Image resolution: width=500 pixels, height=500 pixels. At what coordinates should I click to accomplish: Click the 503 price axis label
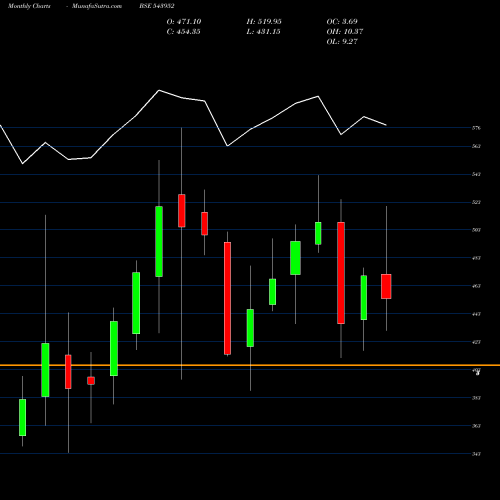click(x=476, y=230)
